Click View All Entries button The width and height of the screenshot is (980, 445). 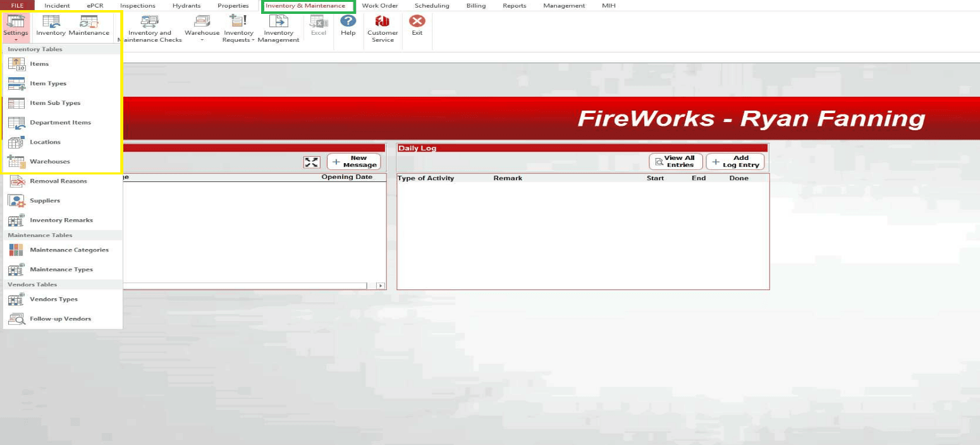pyautogui.click(x=676, y=162)
